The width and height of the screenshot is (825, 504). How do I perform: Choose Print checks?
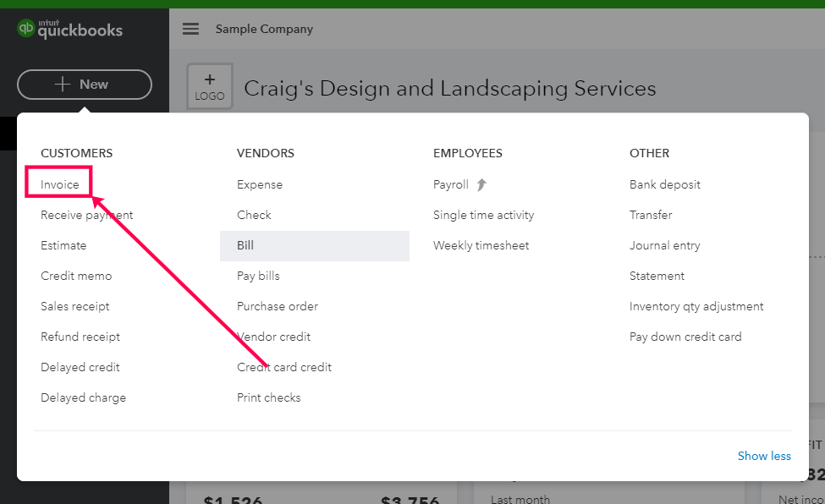point(269,397)
